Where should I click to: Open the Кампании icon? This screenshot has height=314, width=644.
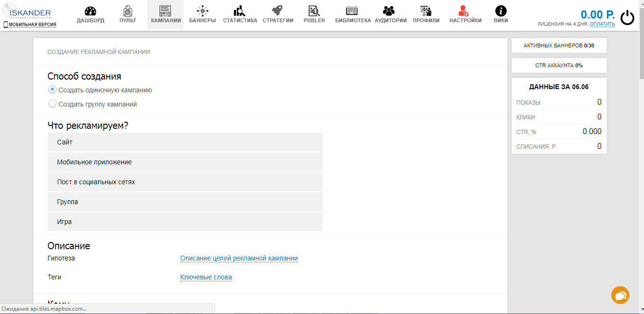tap(165, 11)
